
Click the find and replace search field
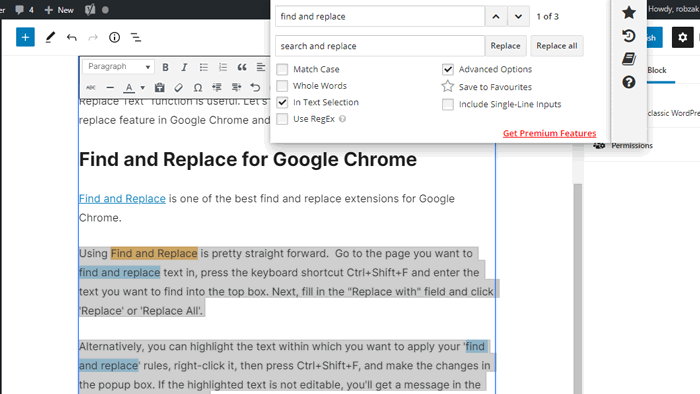379,17
